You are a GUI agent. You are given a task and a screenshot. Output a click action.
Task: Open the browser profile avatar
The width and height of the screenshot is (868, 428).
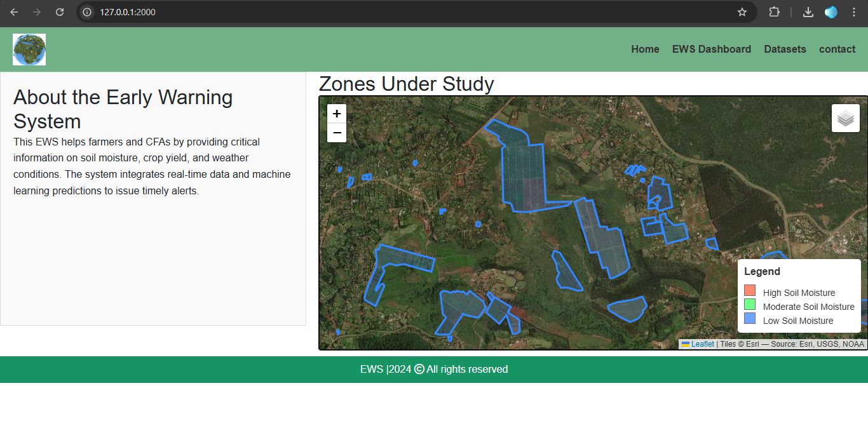tap(831, 12)
